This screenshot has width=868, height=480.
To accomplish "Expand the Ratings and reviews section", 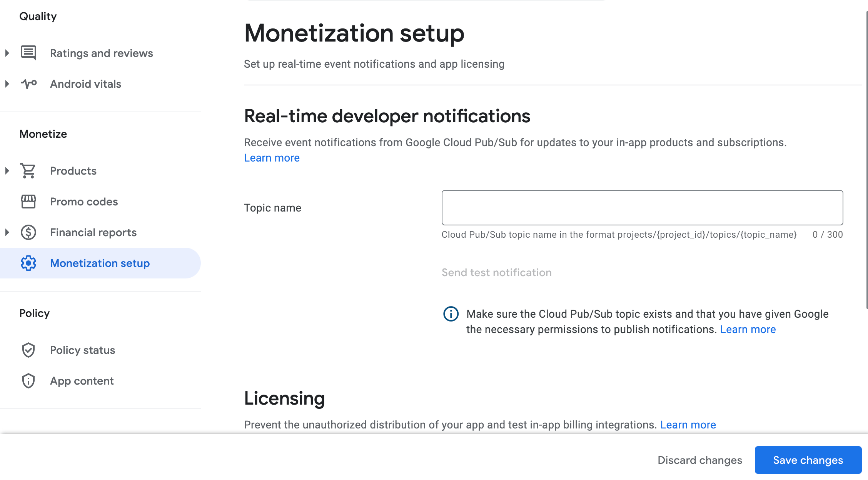I will click(x=7, y=53).
